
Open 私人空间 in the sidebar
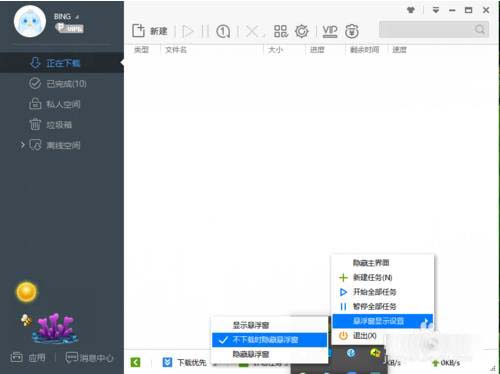(62, 104)
